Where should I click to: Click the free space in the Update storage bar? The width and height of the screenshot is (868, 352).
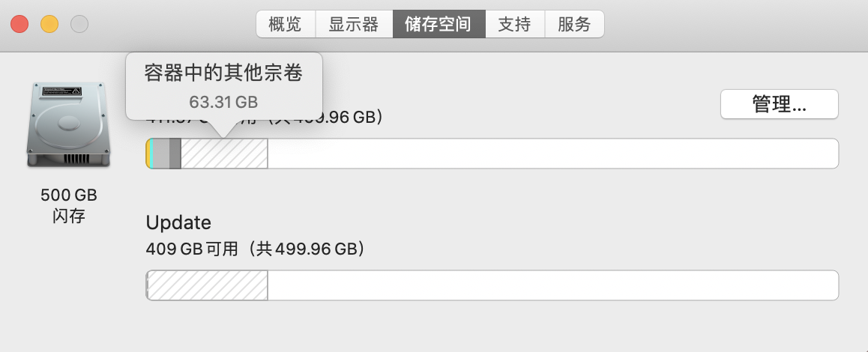click(552, 285)
